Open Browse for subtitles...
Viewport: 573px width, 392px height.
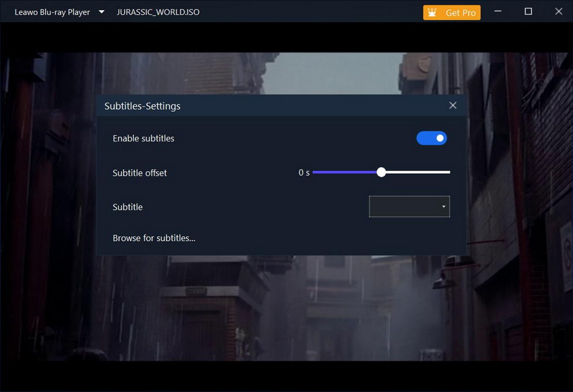coord(154,238)
